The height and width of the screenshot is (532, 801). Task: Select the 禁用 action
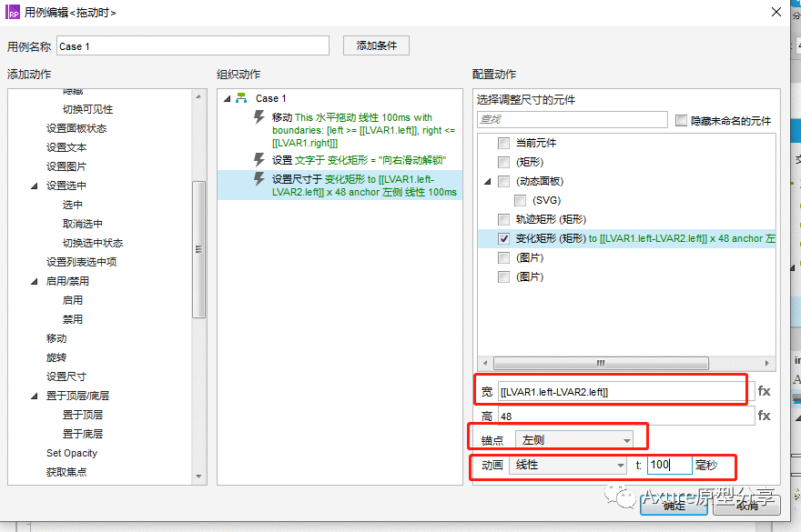72,319
